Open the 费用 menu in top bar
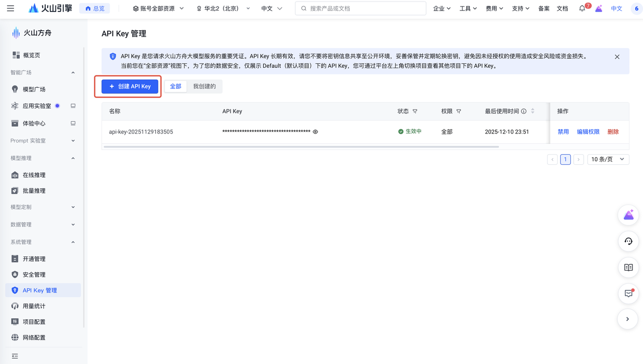Image resolution: width=643 pixels, height=364 pixels. [x=494, y=8]
